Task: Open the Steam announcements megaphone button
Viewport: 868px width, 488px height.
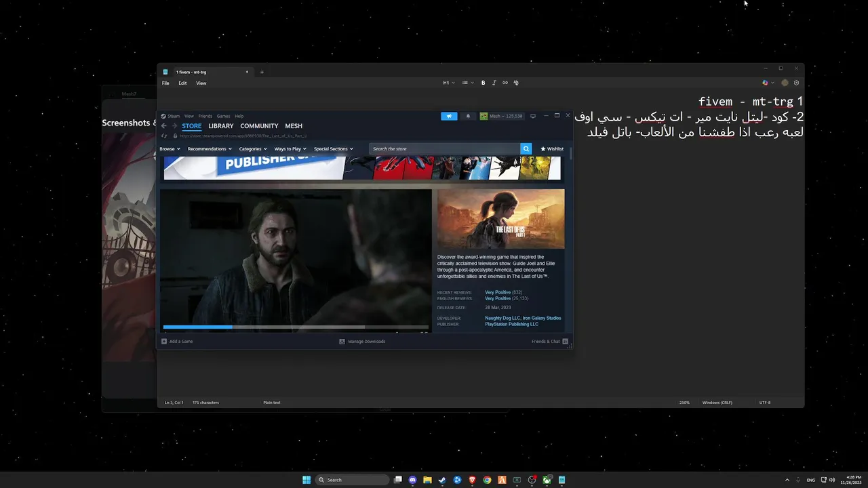Action: coord(449,116)
